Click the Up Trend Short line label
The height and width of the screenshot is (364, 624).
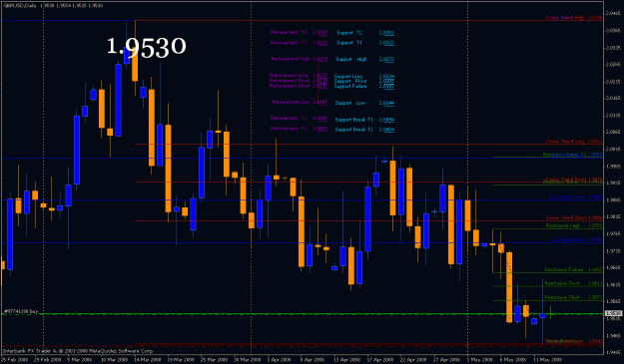click(576, 239)
